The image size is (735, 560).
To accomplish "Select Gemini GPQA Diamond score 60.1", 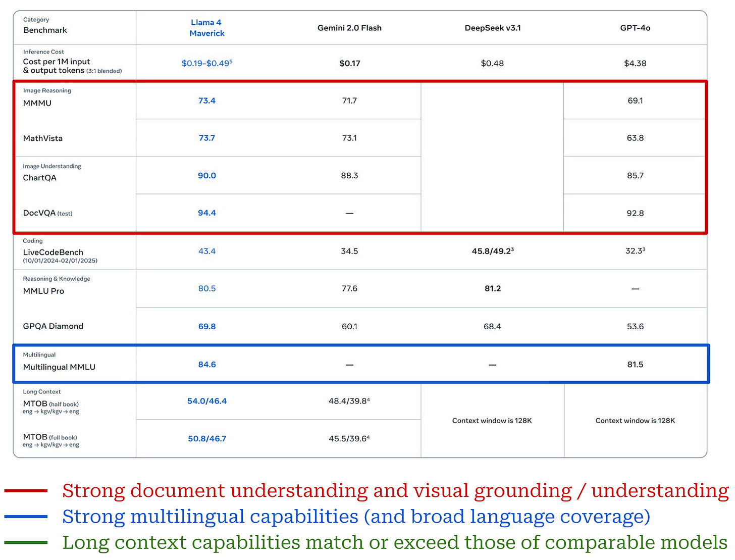I will 349,326.
